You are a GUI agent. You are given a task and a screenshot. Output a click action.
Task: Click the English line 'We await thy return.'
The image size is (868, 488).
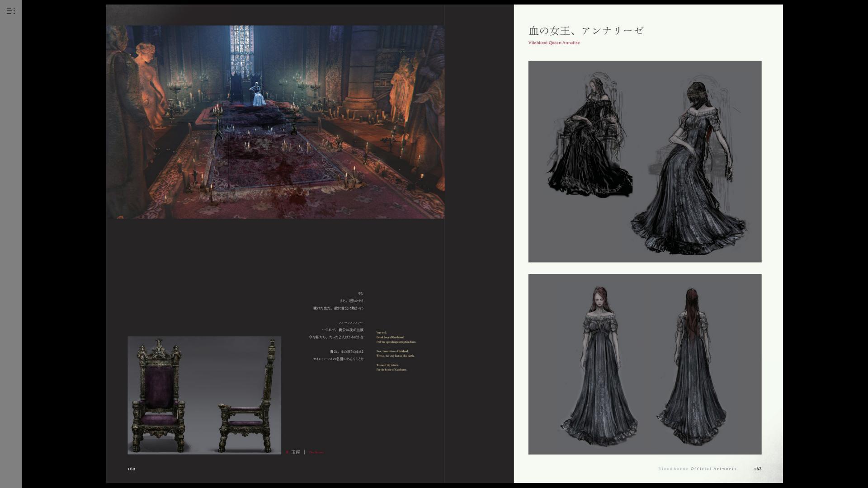pyautogui.click(x=387, y=365)
